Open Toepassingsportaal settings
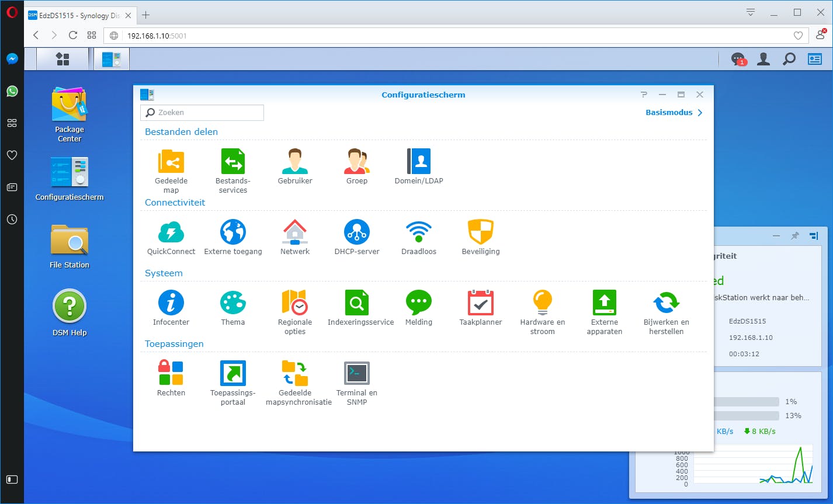 [x=233, y=382]
